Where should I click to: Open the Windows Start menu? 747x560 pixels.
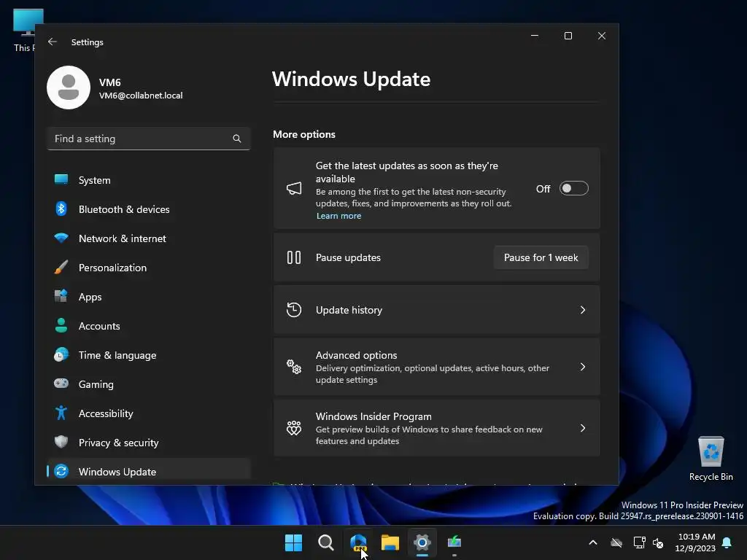point(293,542)
